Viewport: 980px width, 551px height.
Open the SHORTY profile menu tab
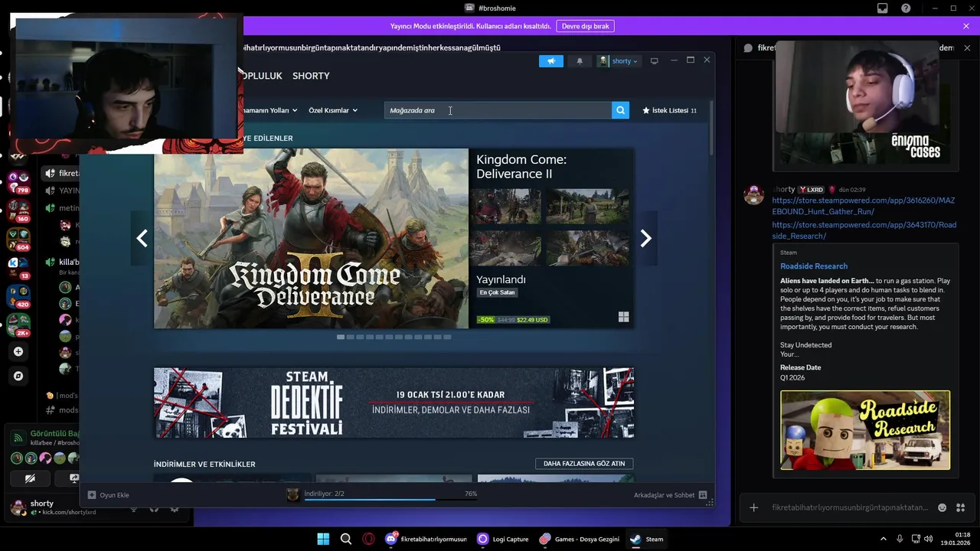(311, 76)
